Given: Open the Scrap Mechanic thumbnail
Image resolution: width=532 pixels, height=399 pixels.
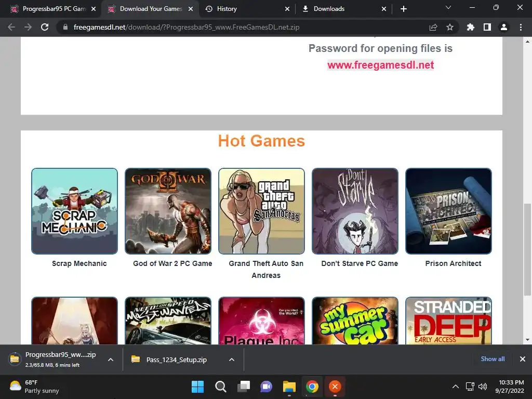Looking at the screenshot, I should pos(75,211).
